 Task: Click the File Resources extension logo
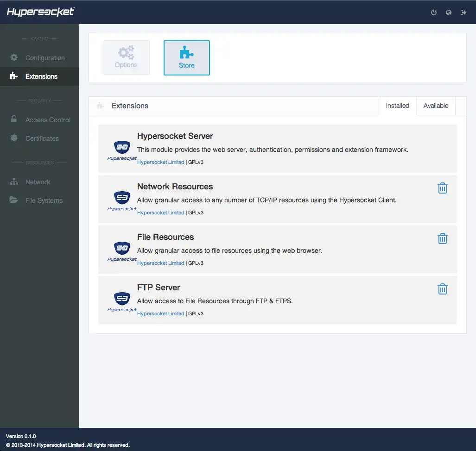122,251
